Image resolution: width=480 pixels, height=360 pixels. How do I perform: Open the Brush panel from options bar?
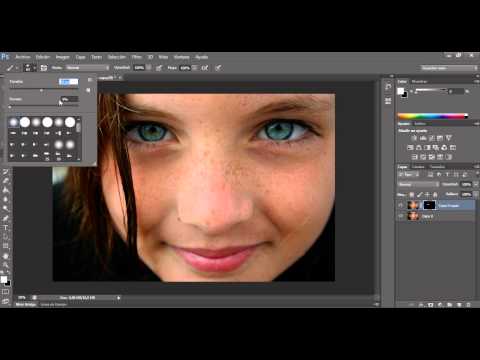coord(44,68)
